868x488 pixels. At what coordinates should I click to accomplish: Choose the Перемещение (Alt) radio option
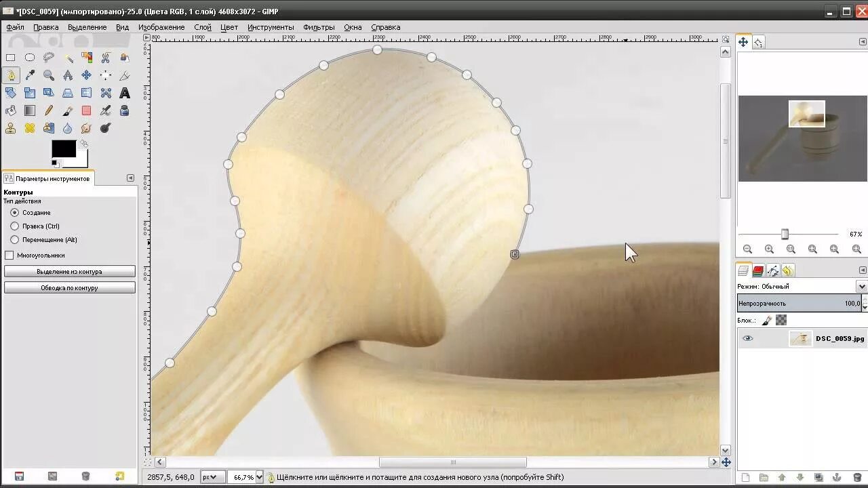tap(15, 240)
